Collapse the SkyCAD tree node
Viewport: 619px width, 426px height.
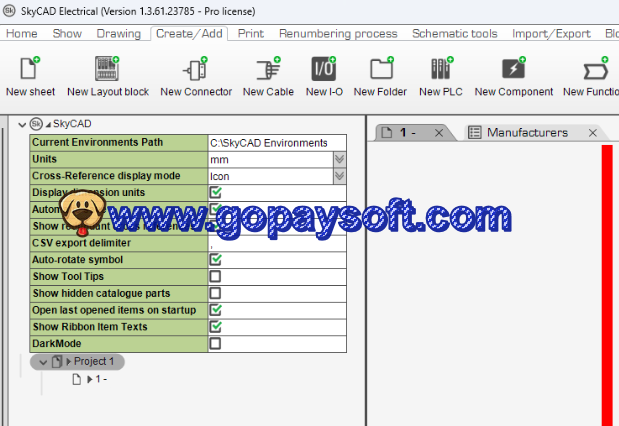pos(22,125)
